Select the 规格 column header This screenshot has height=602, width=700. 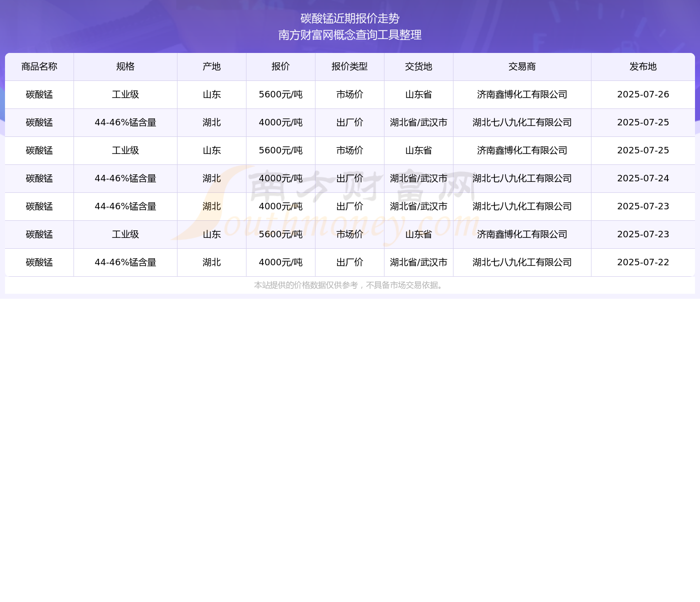point(125,66)
